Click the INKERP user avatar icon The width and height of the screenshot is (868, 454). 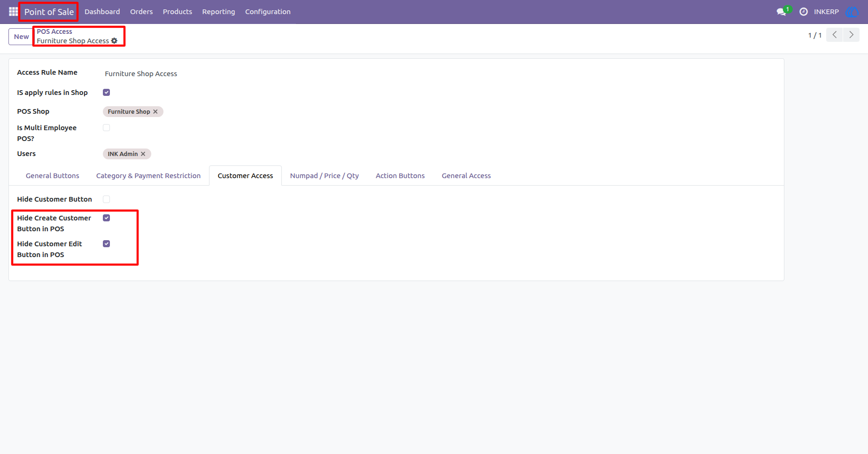(x=852, y=12)
